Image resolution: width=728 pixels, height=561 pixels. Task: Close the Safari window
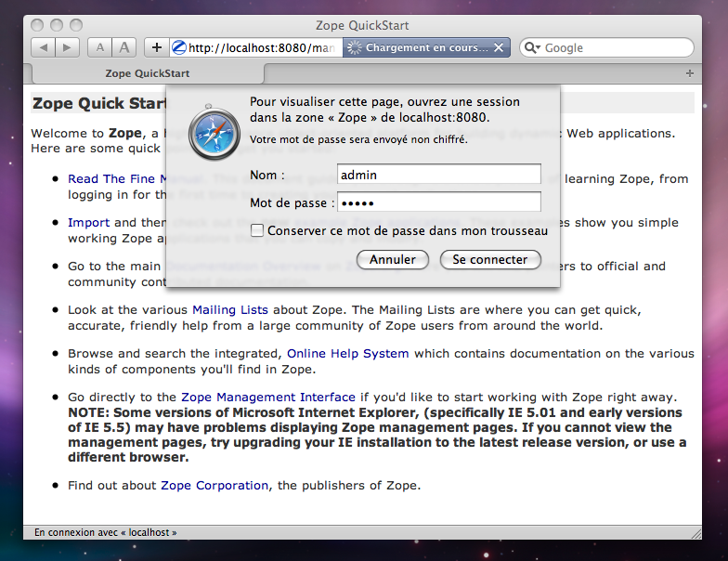pyautogui.click(x=37, y=25)
